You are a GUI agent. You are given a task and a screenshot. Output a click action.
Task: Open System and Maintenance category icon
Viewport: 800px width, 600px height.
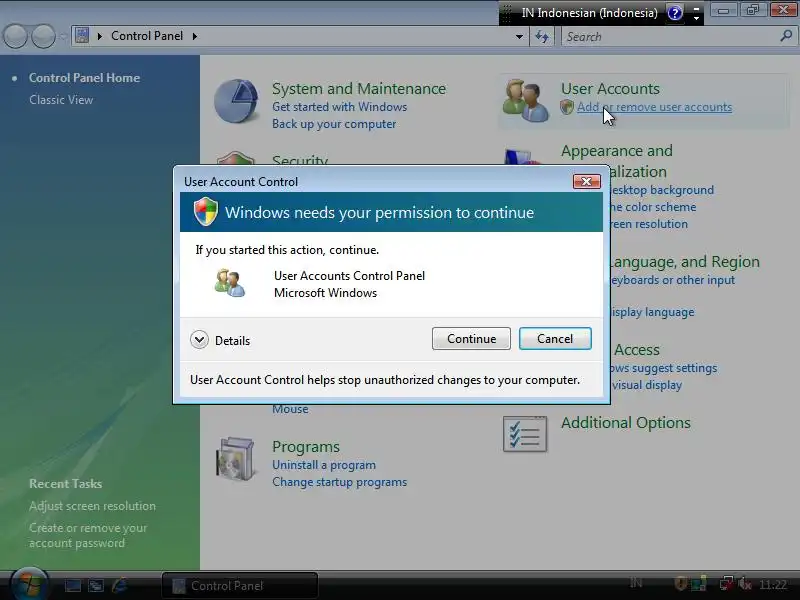tap(236, 101)
